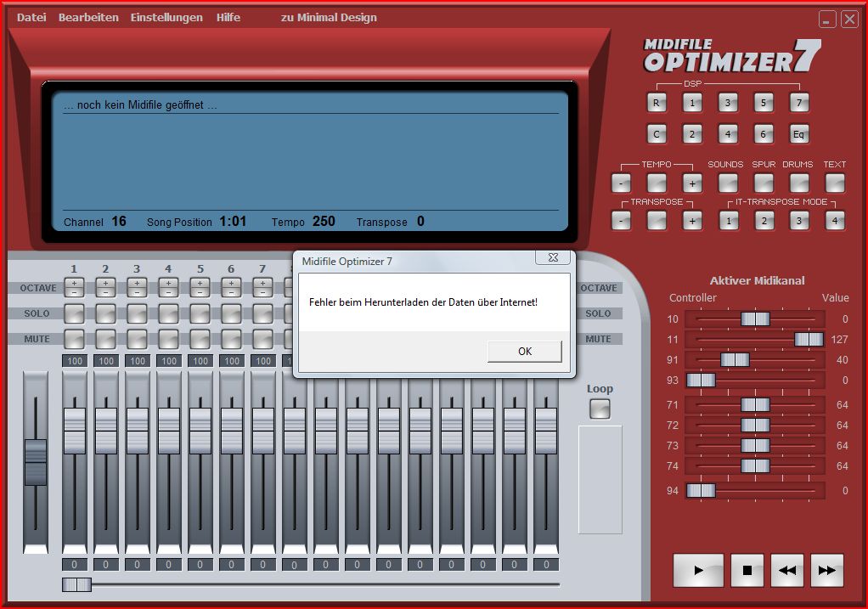
Task: Select DSP button 1
Action: tap(692, 103)
